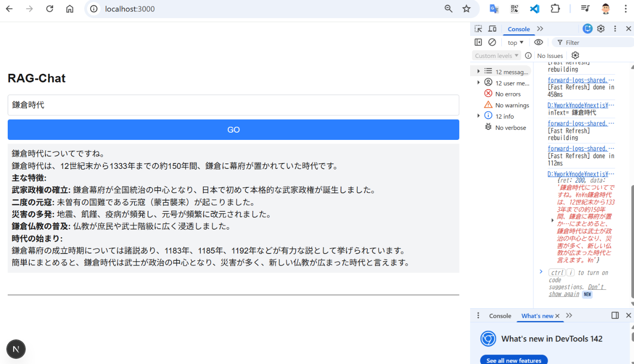Viewport: 634px width, 364px height.
Task: Click the 'Don't show again' link
Action: (x=577, y=290)
